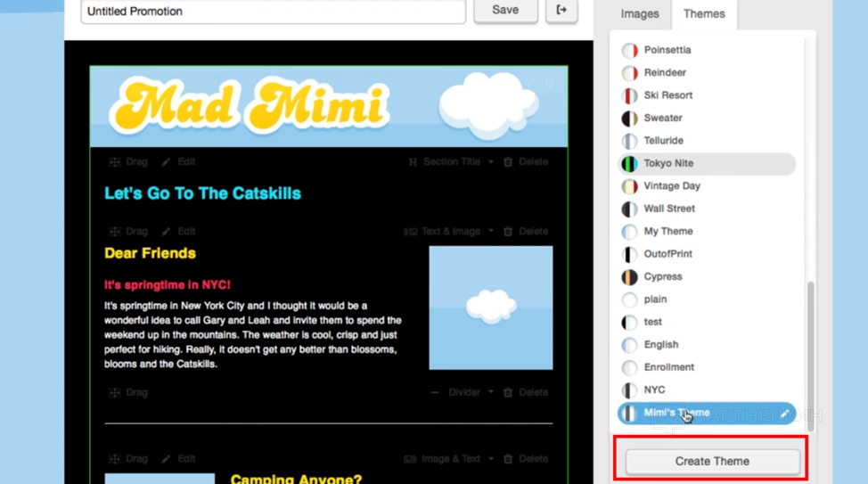Click the NYC theme swatch icon

coord(629,390)
